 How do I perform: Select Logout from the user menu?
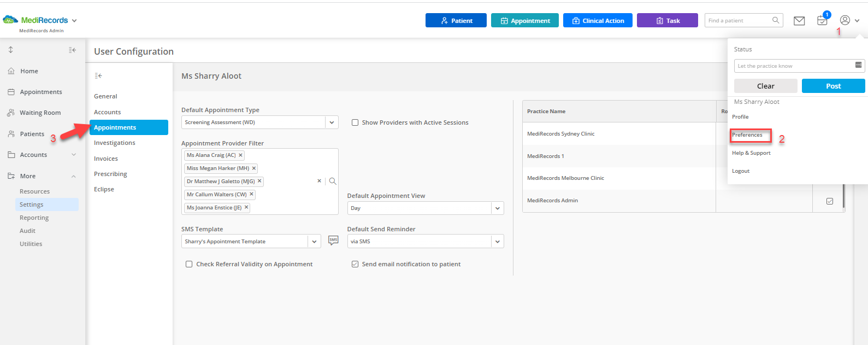(741, 171)
